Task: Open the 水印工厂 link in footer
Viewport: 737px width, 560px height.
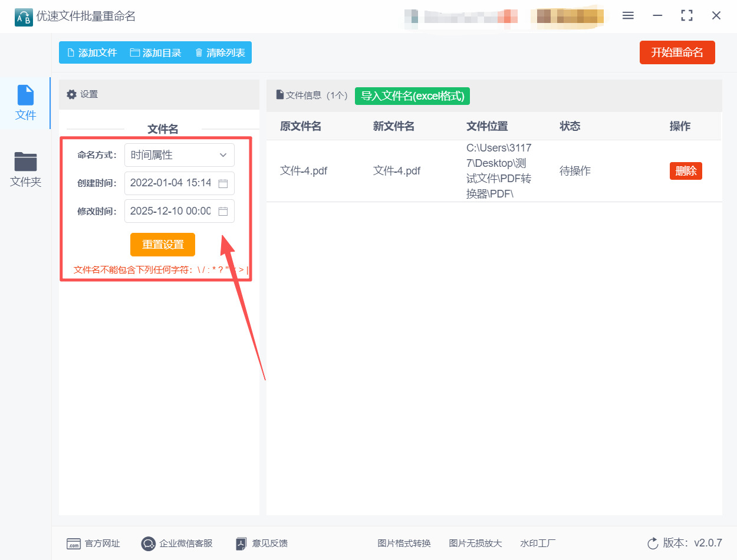Action: pos(537,543)
